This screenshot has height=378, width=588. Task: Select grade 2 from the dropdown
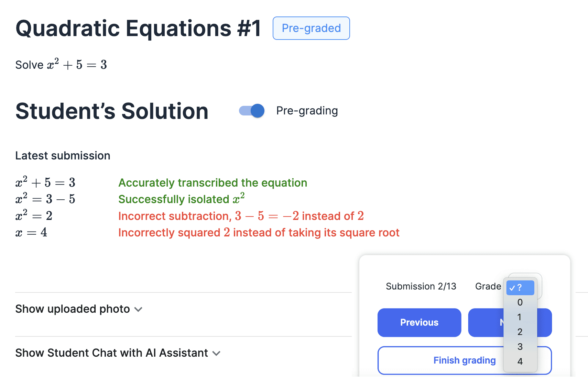click(x=520, y=332)
